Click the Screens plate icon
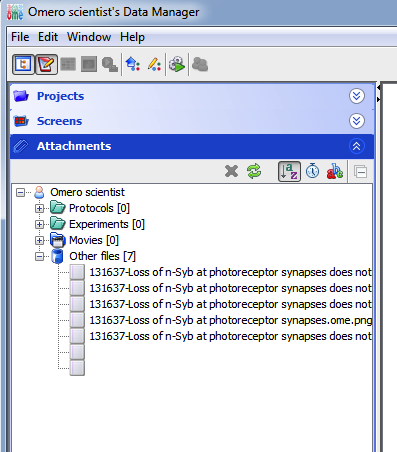 pos(21,121)
